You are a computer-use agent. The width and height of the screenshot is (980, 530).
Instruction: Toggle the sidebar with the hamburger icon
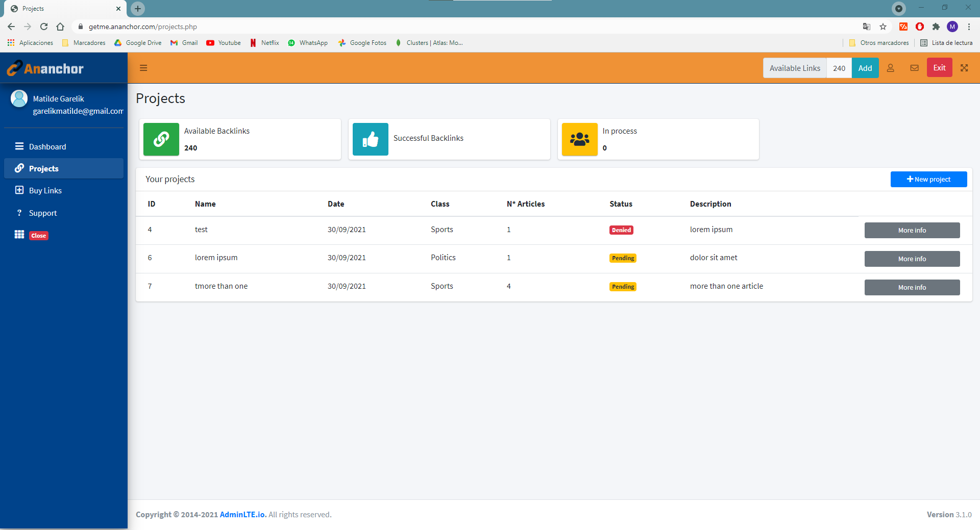click(143, 68)
